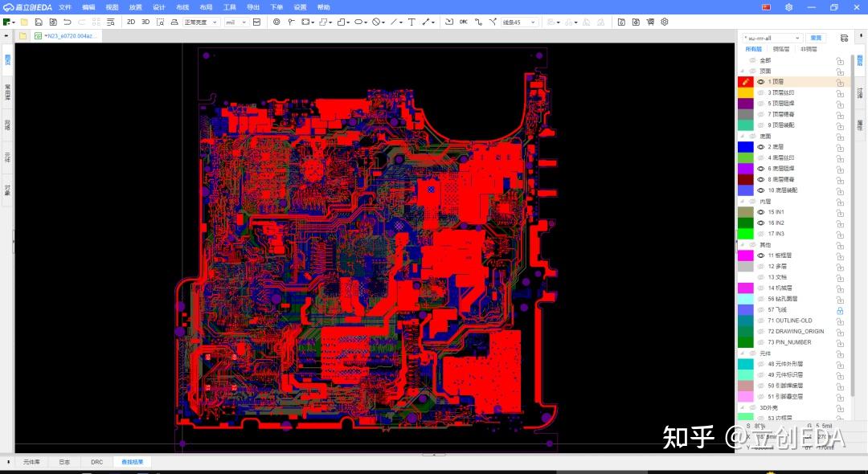868x474 pixels.
Task: Open a file using the folder icon
Action: pos(24,22)
